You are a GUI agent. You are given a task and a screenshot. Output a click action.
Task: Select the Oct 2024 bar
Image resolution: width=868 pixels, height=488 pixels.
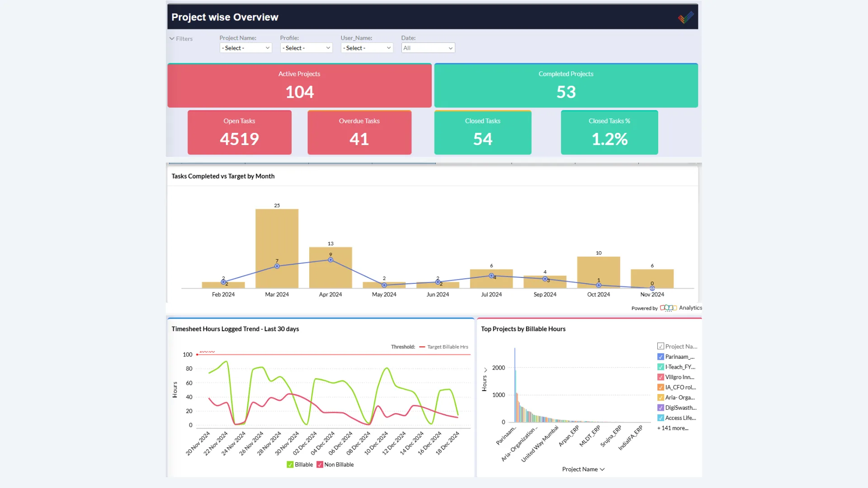coord(599,272)
